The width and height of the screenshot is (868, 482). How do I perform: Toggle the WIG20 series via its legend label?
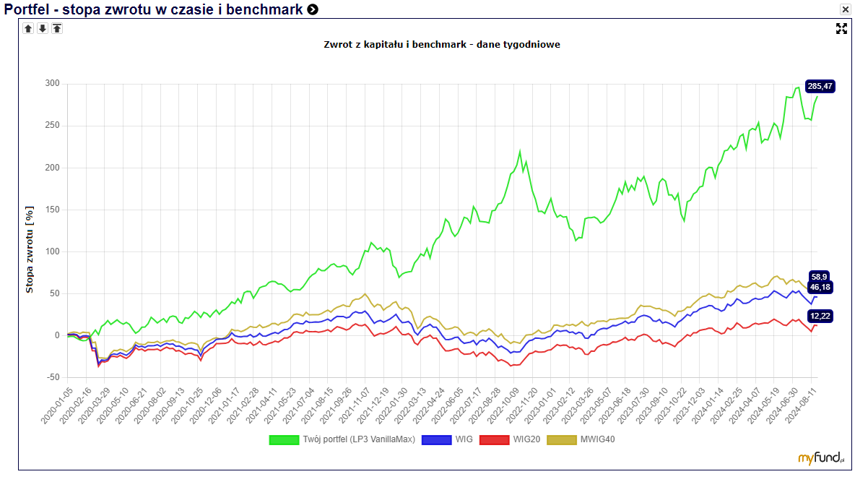(526, 439)
